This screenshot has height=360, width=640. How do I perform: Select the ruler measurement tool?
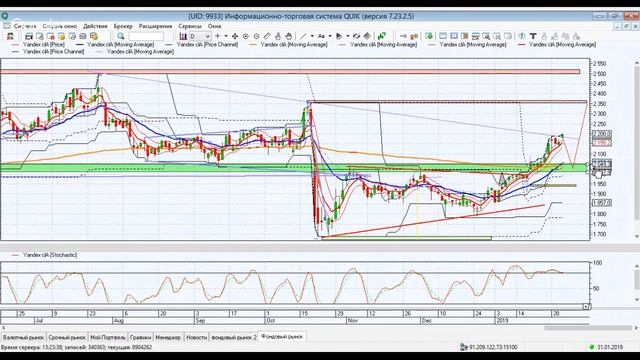click(x=267, y=36)
